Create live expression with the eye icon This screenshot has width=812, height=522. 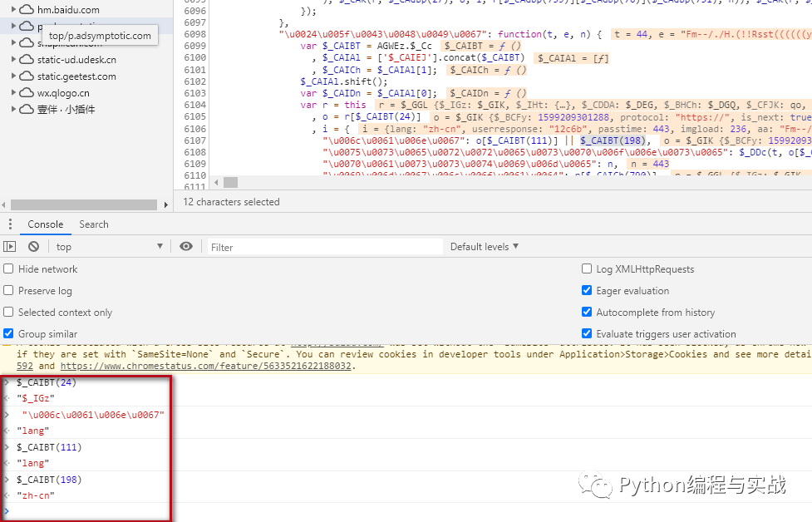tap(186, 247)
